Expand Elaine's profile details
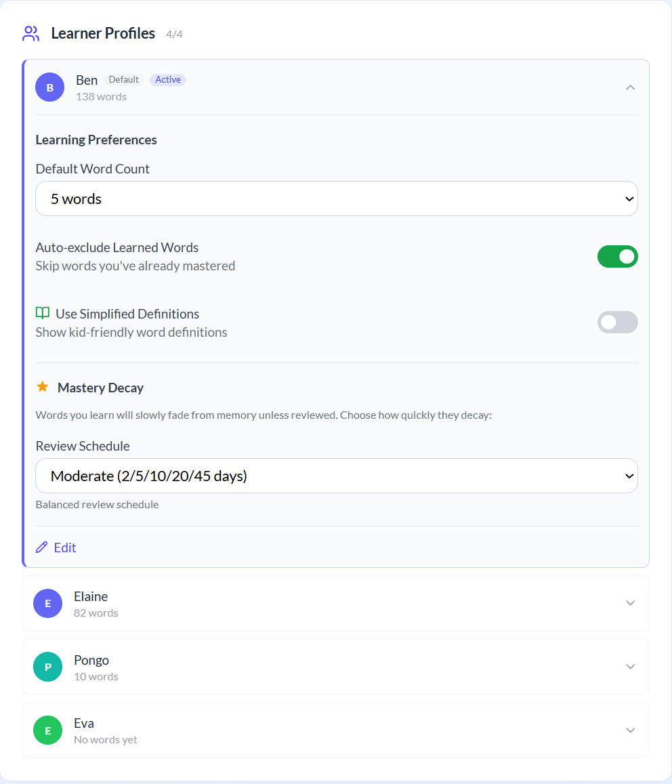Screen dimensions: 672x784 point(630,603)
